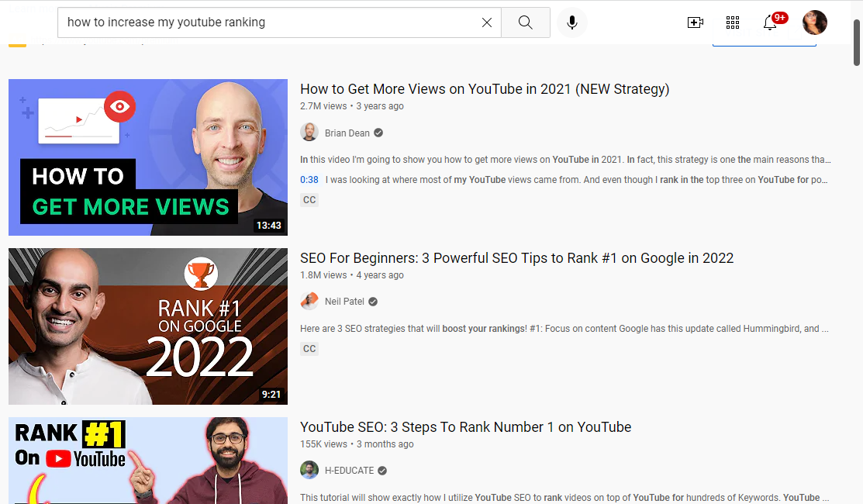Open the account profile avatar menu
Image resolution: width=863 pixels, height=504 pixels.
point(815,22)
